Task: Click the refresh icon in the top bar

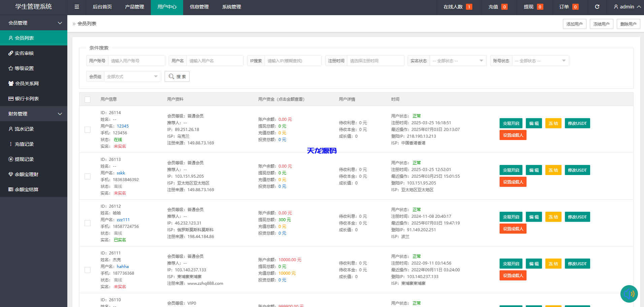Action: [597, 7]
